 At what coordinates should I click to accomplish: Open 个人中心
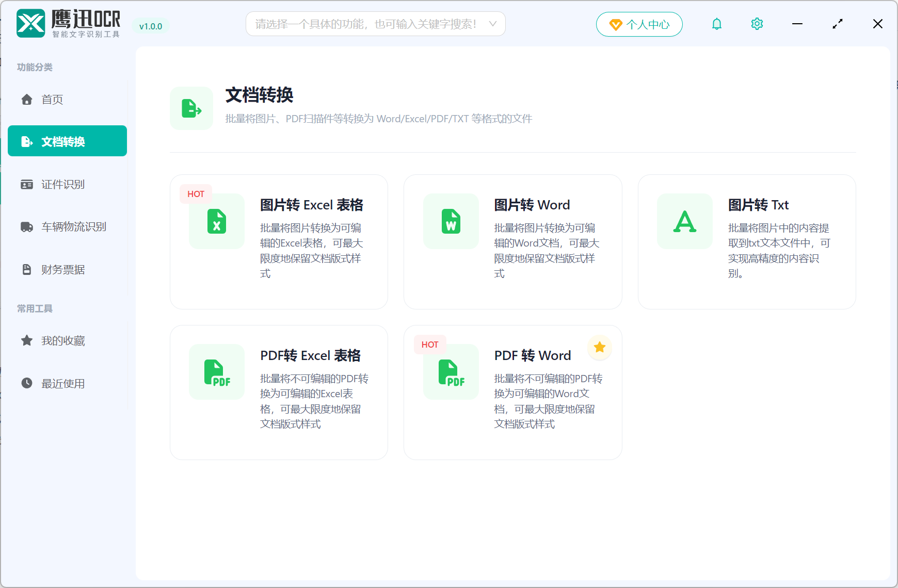point(639,24)
